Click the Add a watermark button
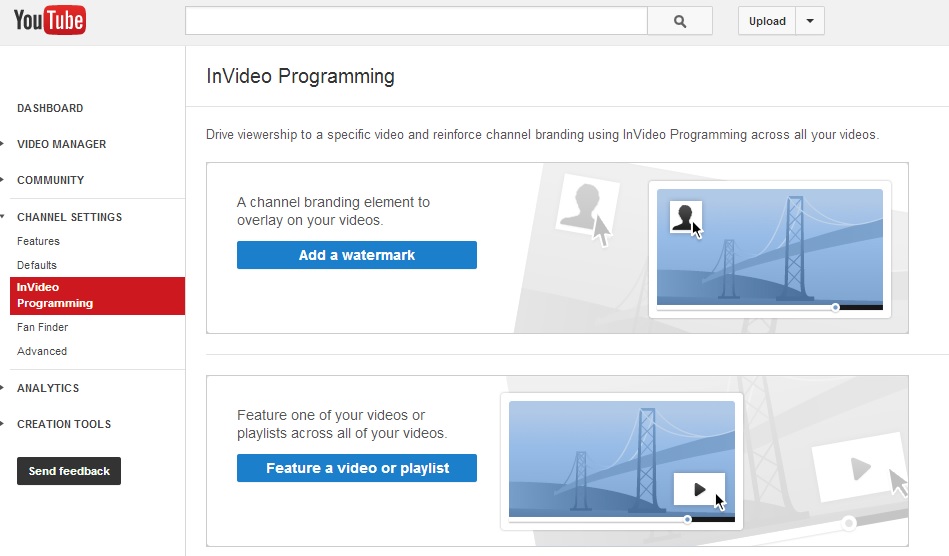Screen dimensions: 949x556 click(x=356, y=255)
